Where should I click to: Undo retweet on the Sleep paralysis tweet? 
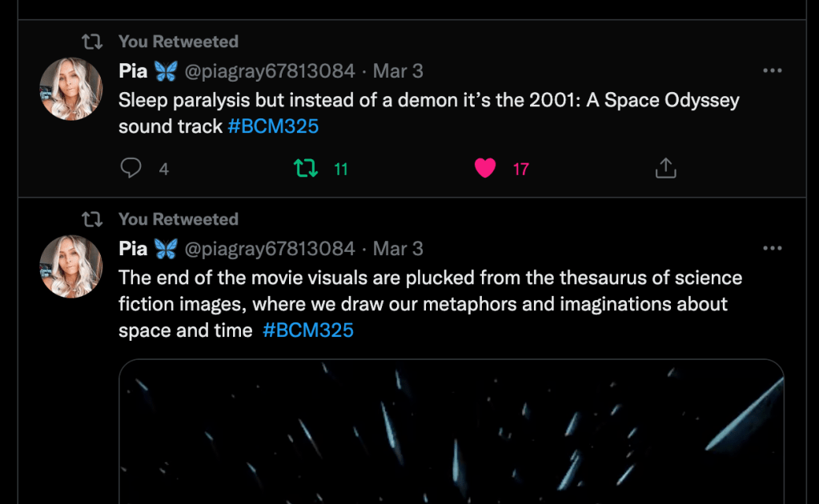(305, 169)
